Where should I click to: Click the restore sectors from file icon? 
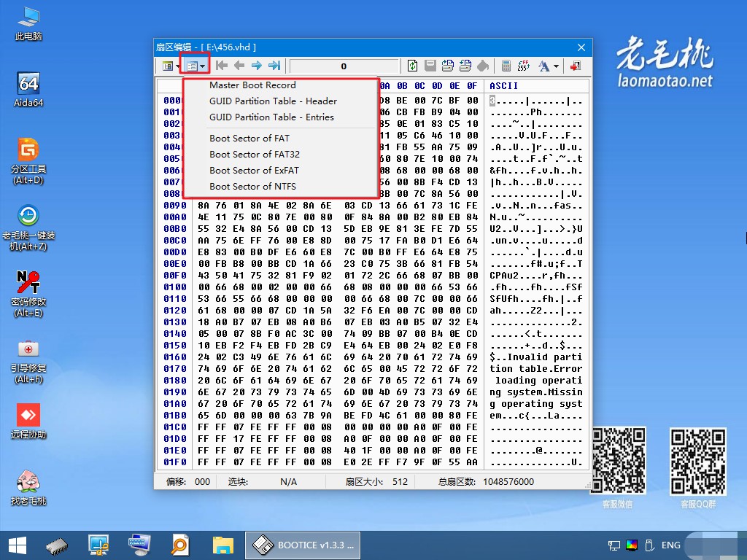pyautogui.click(x=465, y=66)
